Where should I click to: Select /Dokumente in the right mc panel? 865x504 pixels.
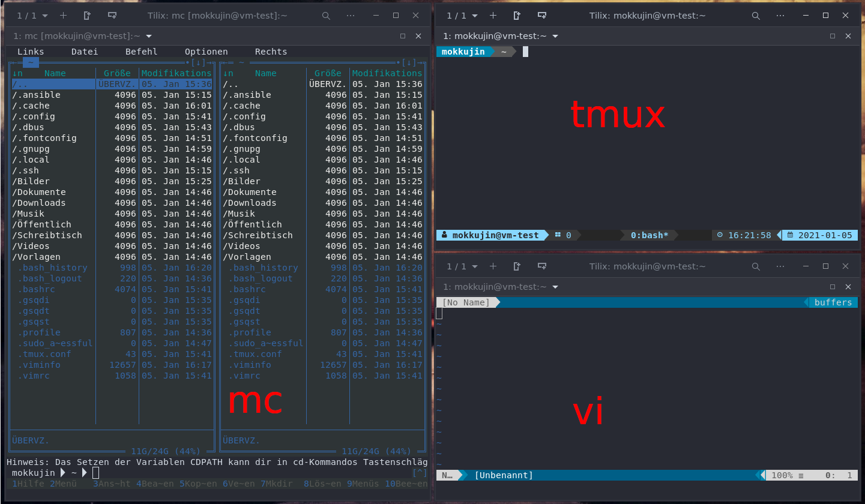click(x=323, y=192)
